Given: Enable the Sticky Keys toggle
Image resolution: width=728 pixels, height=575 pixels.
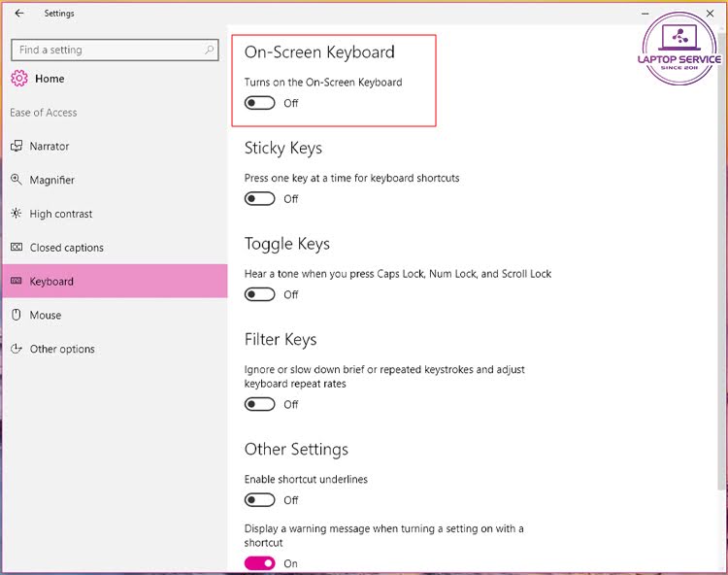Looking at the screenshot, I should (260, 199).
